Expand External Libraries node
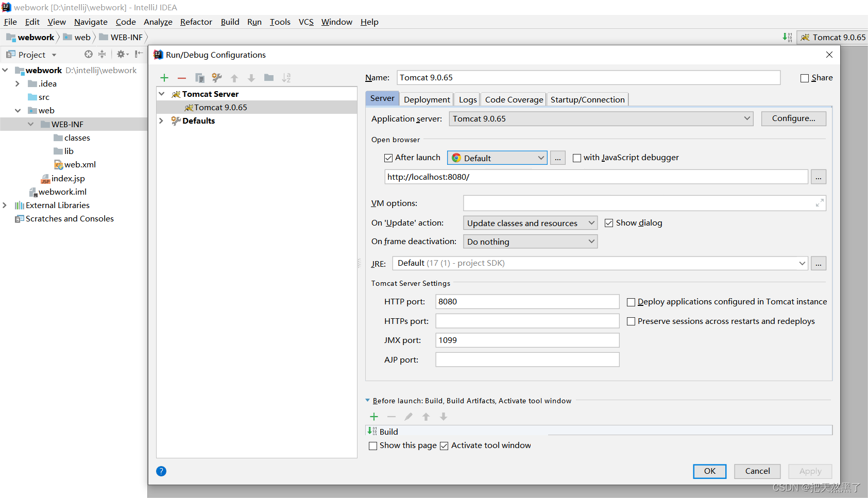This screenshot has height=498, width=868. pyautogui.click(x=5, y=205)
